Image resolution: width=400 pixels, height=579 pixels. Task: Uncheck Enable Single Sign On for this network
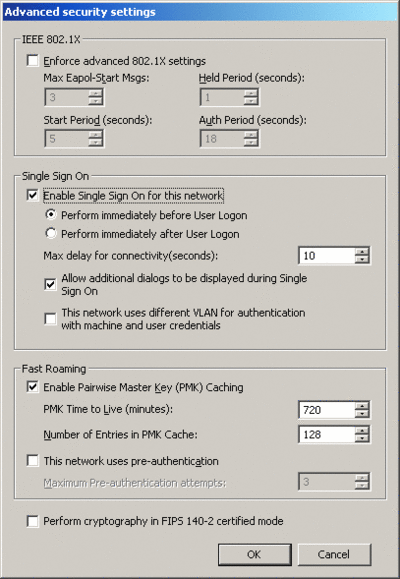tap(33, 195)
